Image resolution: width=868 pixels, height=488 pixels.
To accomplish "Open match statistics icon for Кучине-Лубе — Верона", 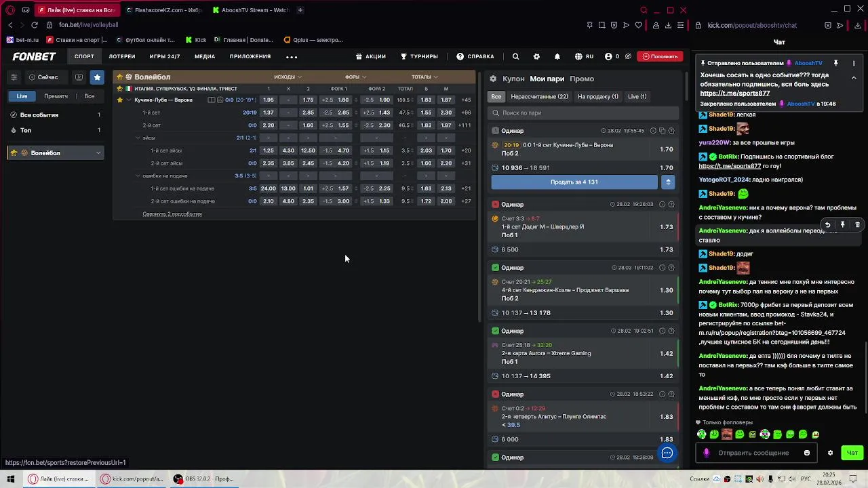I will point(220,100).
